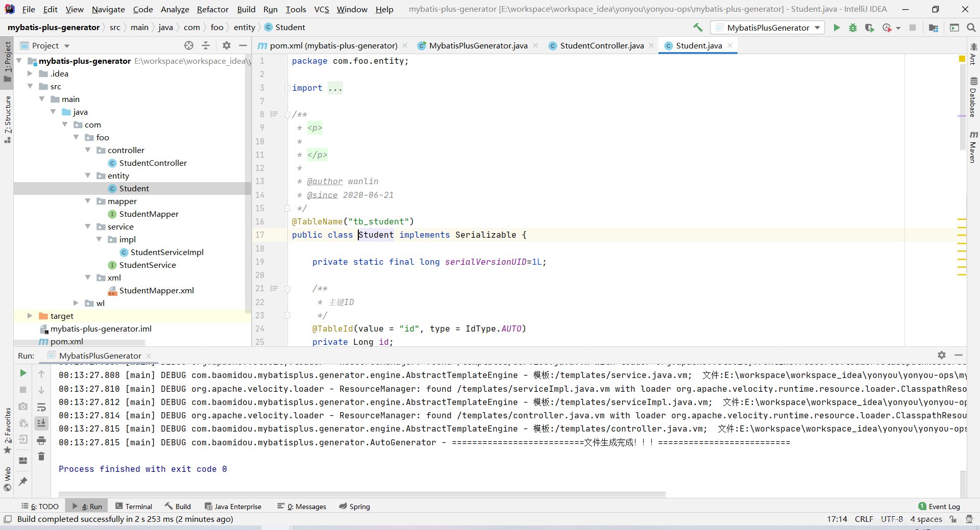The image size is (980, 530).
Task: Pin the Run tab with pin icon
Action: [23, 481]
